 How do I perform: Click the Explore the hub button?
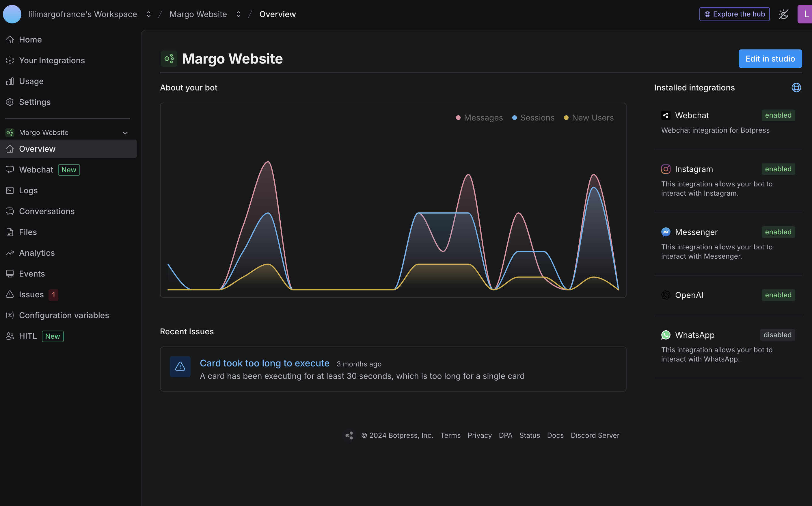point(734,14)
